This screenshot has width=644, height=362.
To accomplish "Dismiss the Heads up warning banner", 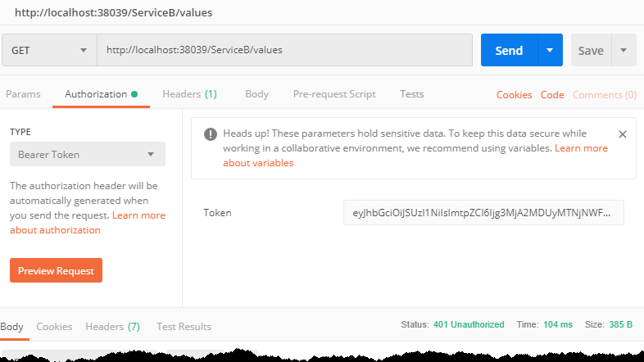I will tap(622, 134).
